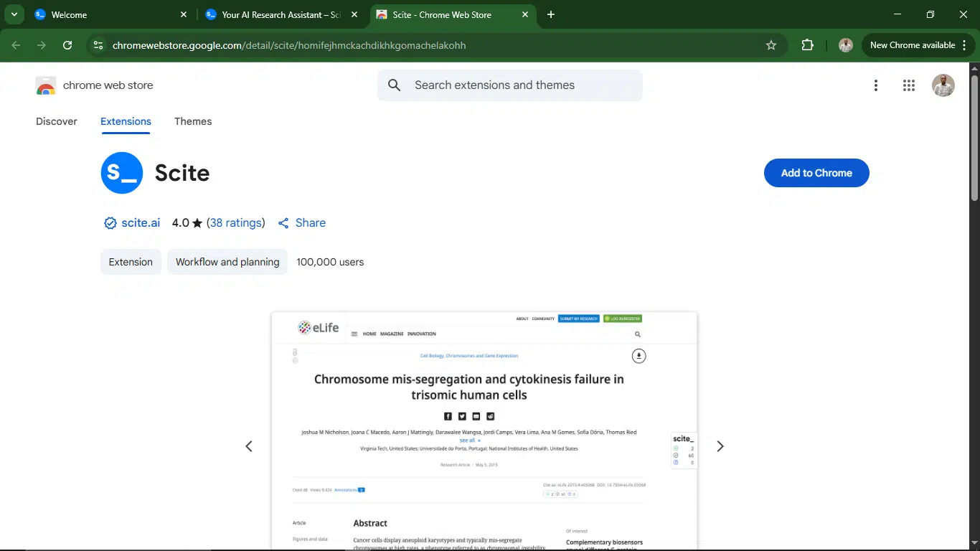Click the Workflow and planning chip
Viewport: 980px width, 551px height.
[227, 262]
